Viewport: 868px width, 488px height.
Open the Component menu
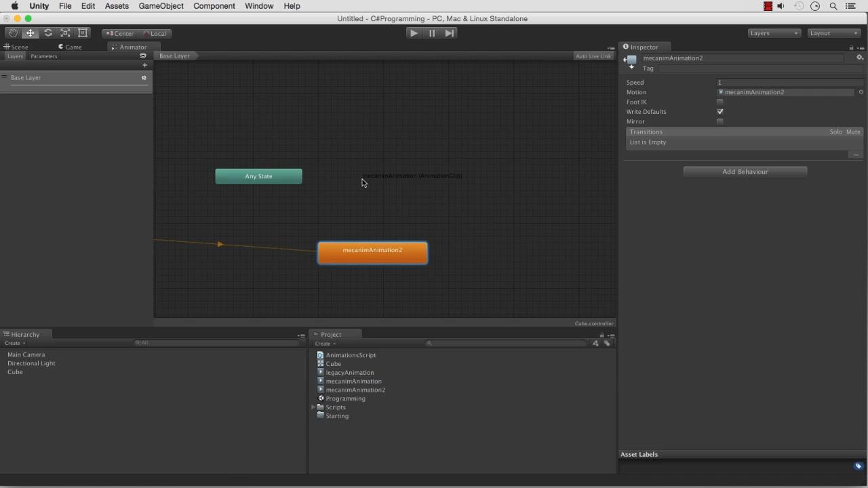click(x=214, y=6)
